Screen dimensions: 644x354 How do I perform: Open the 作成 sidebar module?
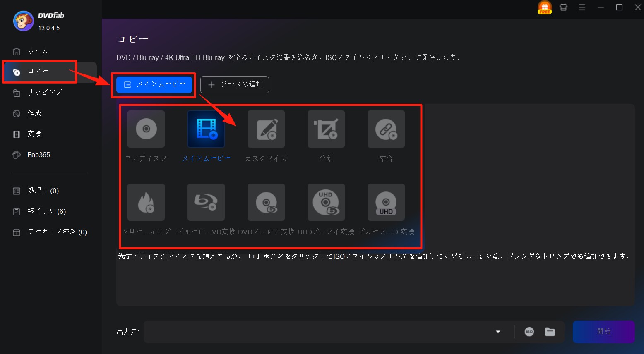pyautogui.click(x=50, y=113)
